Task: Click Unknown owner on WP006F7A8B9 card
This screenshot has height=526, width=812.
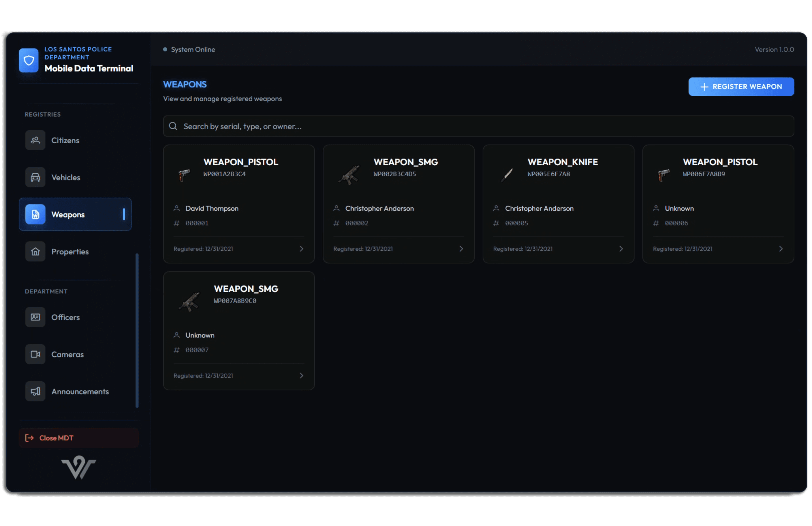Action: point(680,208)
